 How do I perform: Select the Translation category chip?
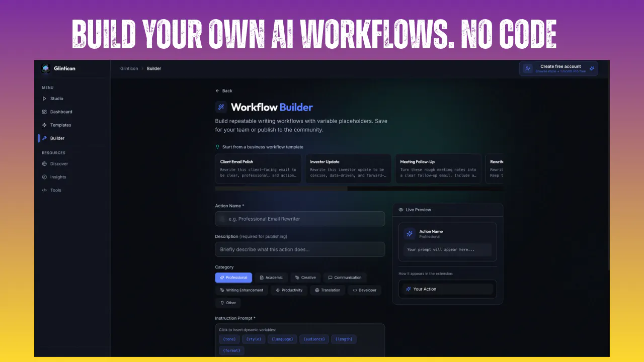pyautogui.click(x=328, y=290)
